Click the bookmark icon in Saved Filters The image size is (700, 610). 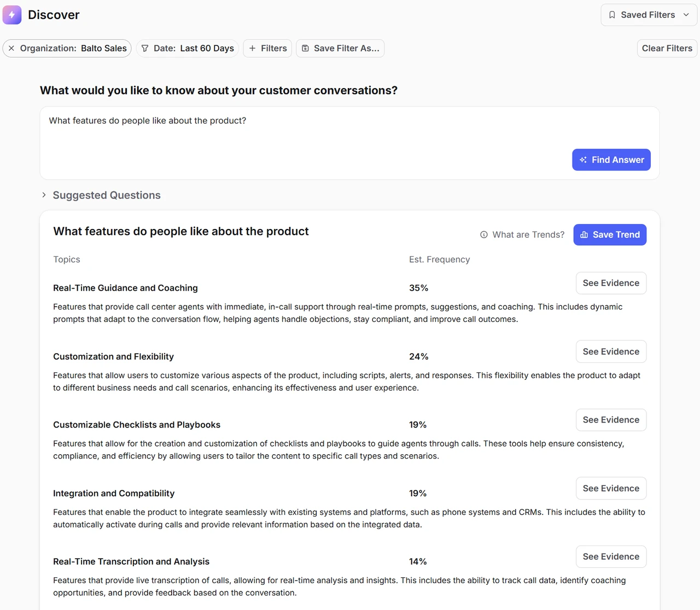[x=612, y=15]
